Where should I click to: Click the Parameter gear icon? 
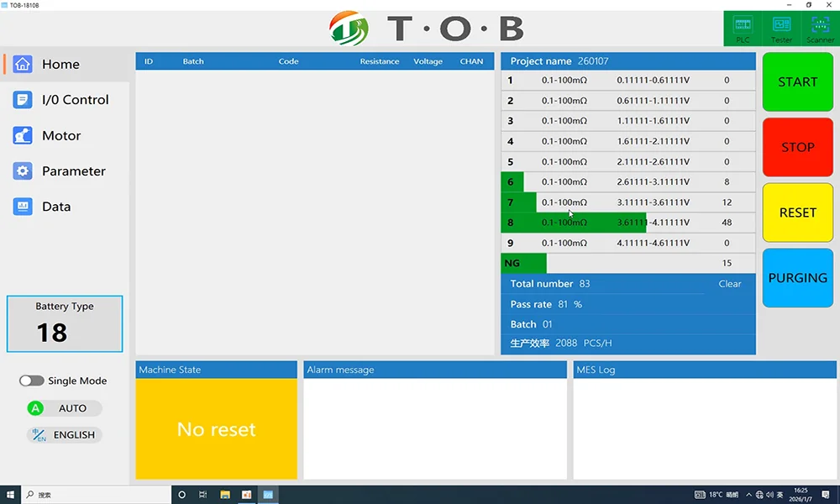(x=23, y=171)
